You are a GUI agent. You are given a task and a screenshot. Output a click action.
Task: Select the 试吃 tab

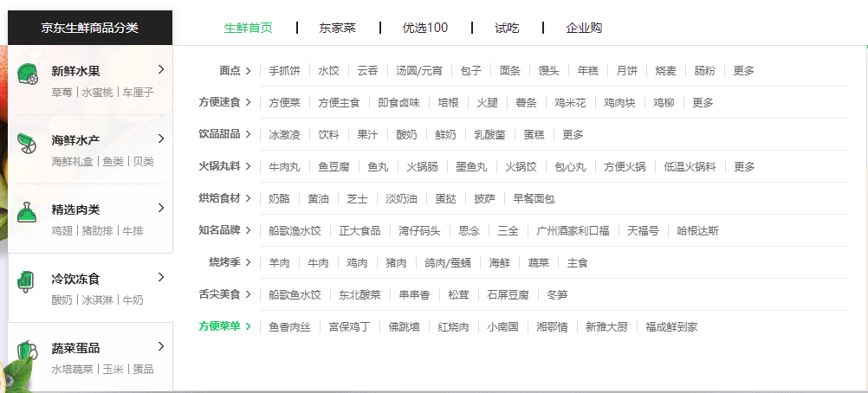click(x=507, y=28)
